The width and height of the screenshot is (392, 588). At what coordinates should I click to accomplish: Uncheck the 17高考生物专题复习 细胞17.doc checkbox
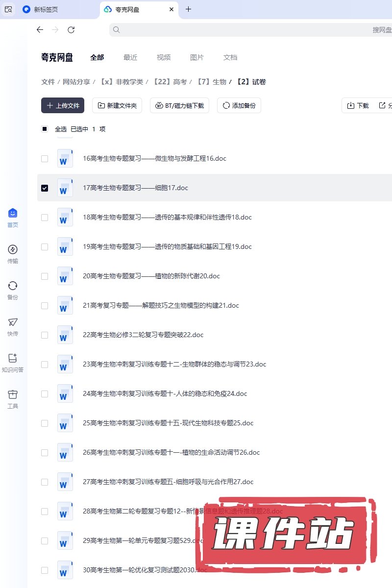45,188
